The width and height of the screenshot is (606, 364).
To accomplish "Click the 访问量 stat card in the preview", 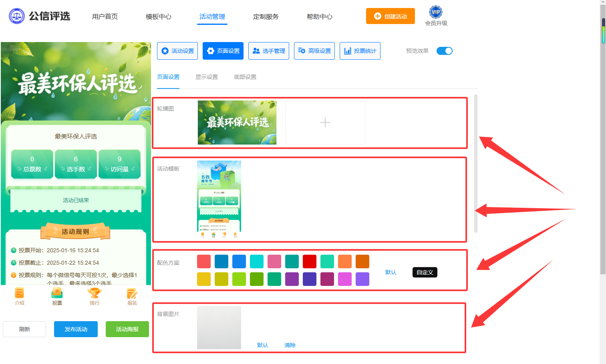I will point(119,164).
